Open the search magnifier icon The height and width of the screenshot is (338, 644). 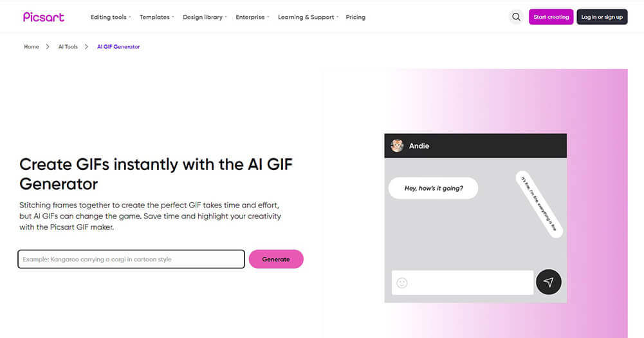click(x=516, y=17)
